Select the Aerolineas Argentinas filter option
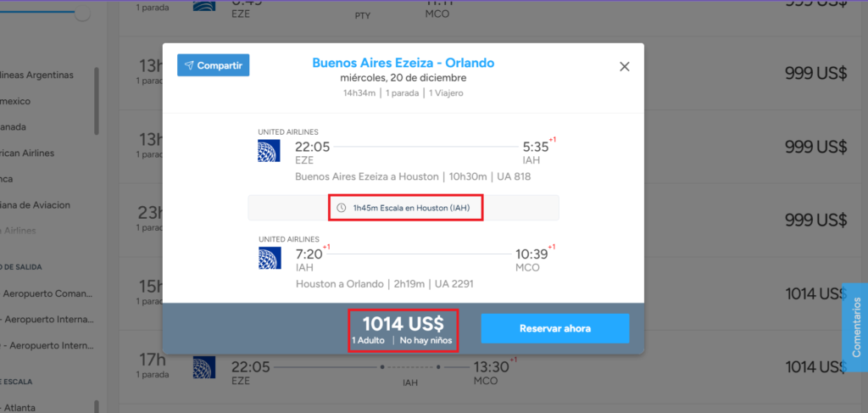This screenshot has width=868, height=413. (36, 75)
